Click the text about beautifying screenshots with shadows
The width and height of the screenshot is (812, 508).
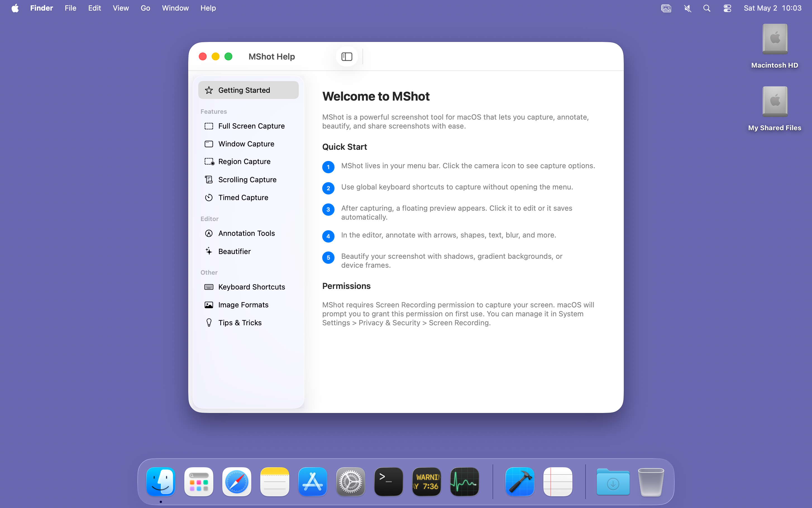tap(452, 260)
